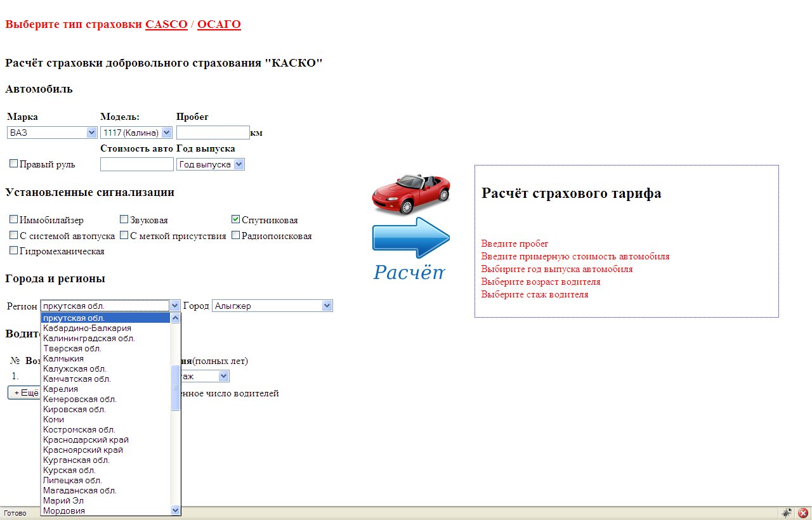Select Калининградская обл. from region list
This screenshot has width=812, height=520.
click(106, 339)
